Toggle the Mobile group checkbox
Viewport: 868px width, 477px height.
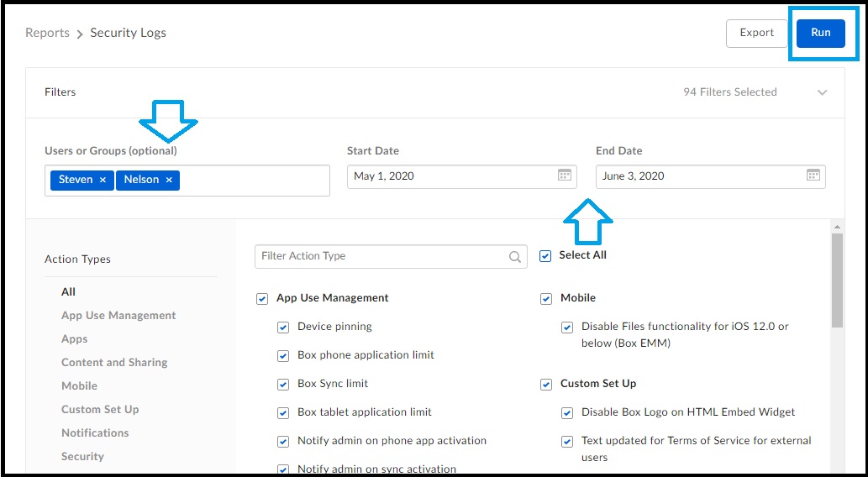point(546,299)
